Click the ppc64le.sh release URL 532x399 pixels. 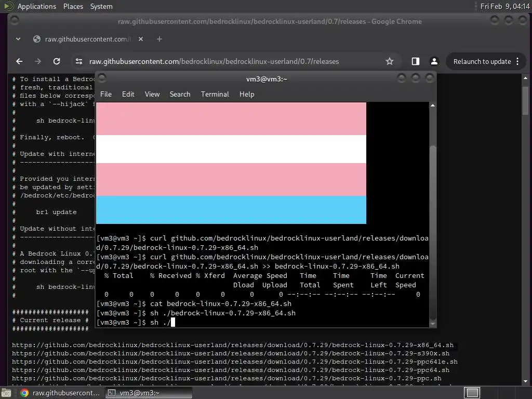click(x=235, y=362)
